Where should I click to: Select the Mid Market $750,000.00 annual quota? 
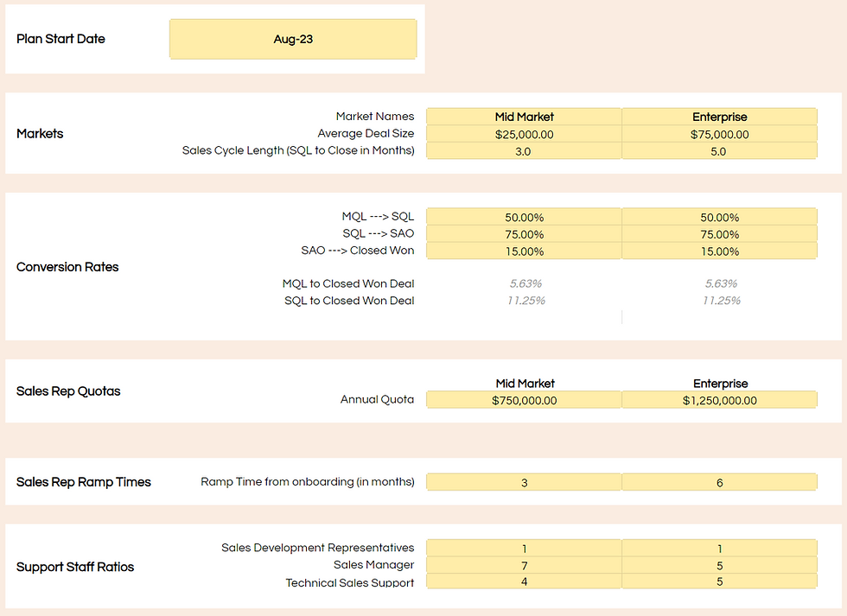[x=524, y=399]
